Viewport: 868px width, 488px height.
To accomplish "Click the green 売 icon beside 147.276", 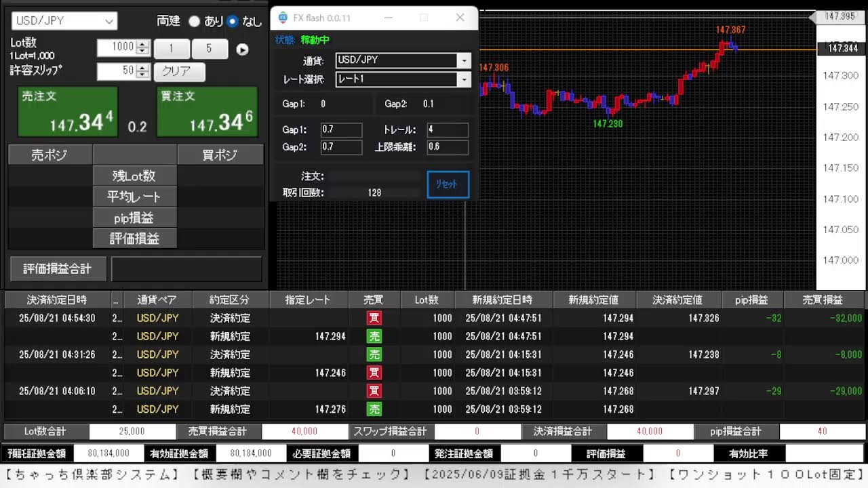I will (374, 409).
